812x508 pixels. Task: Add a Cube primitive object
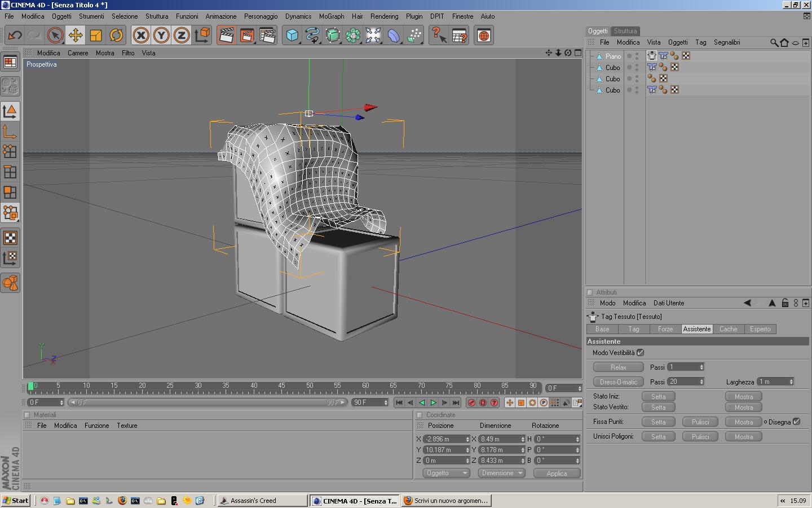tap(292, 36)
